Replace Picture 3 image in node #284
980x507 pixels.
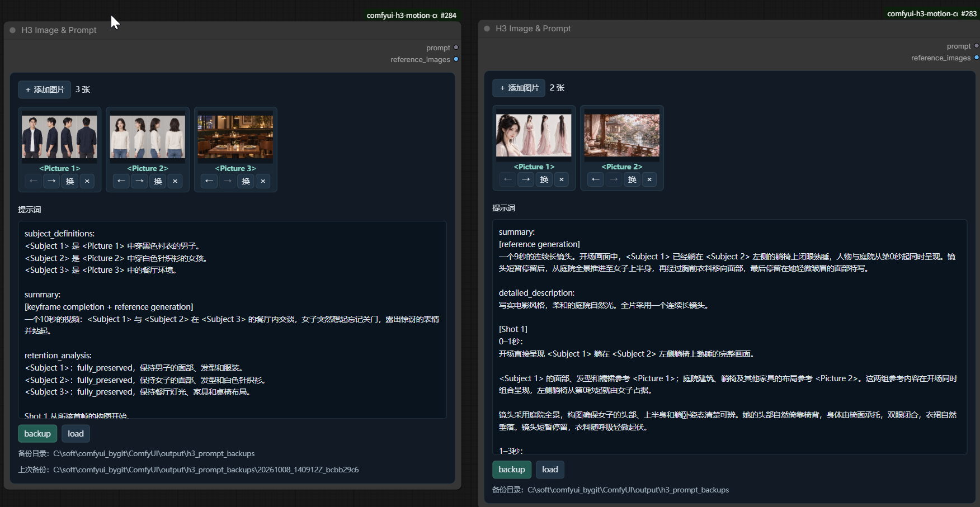246,181
